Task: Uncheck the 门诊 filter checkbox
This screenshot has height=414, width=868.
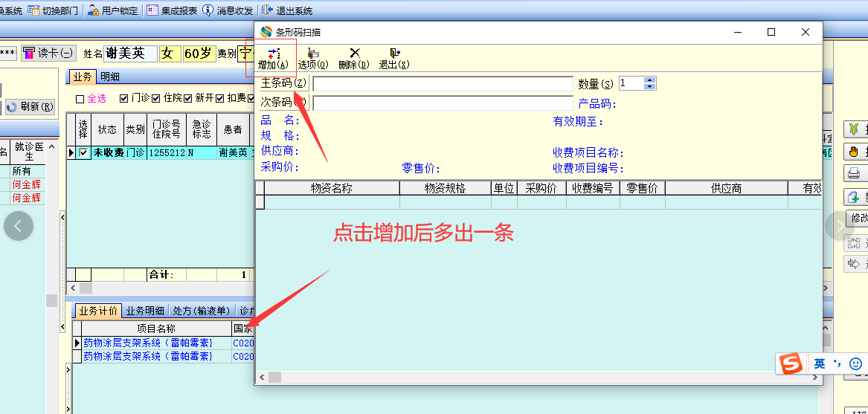Action: [124, 98]
